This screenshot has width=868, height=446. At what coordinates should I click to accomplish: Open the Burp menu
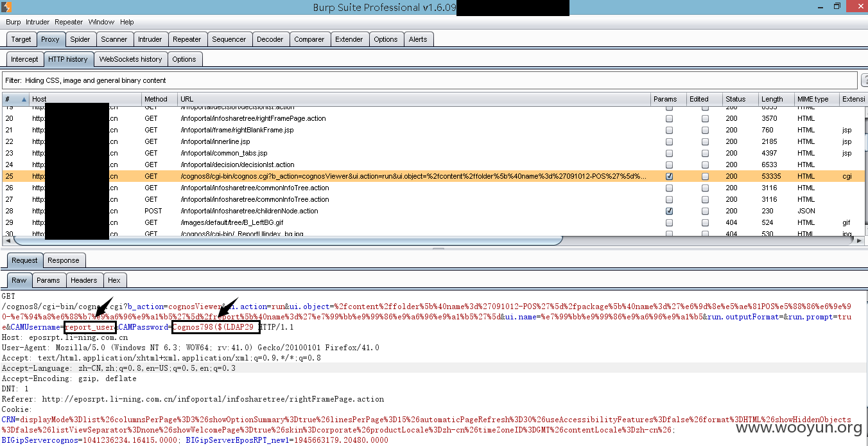[x=13, y=22]
